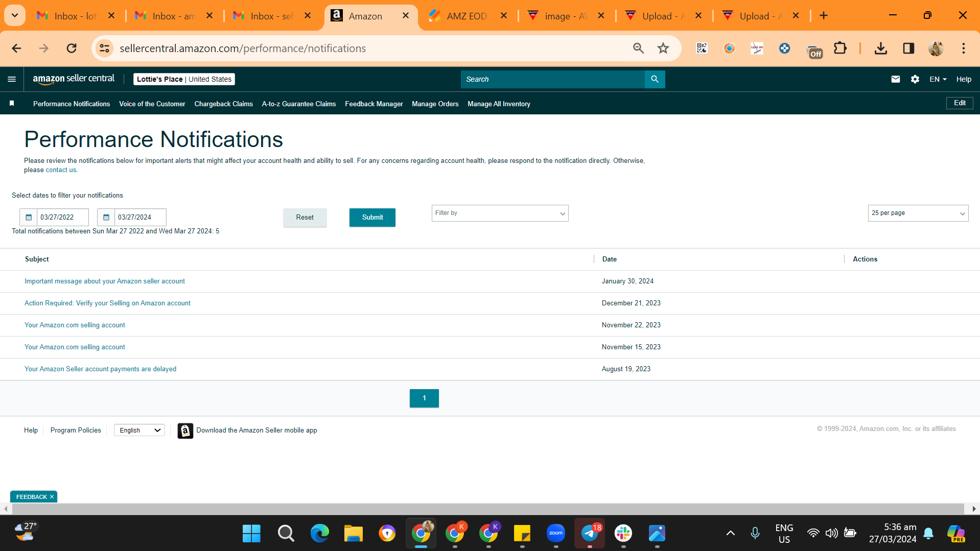Open a new browser tab
This screenshot has width=980, height=551.
click(824, 16)
